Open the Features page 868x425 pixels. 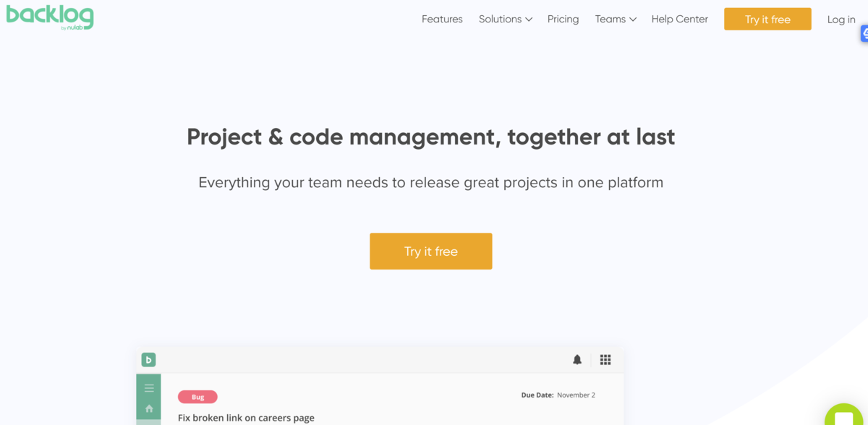point(442,20)
